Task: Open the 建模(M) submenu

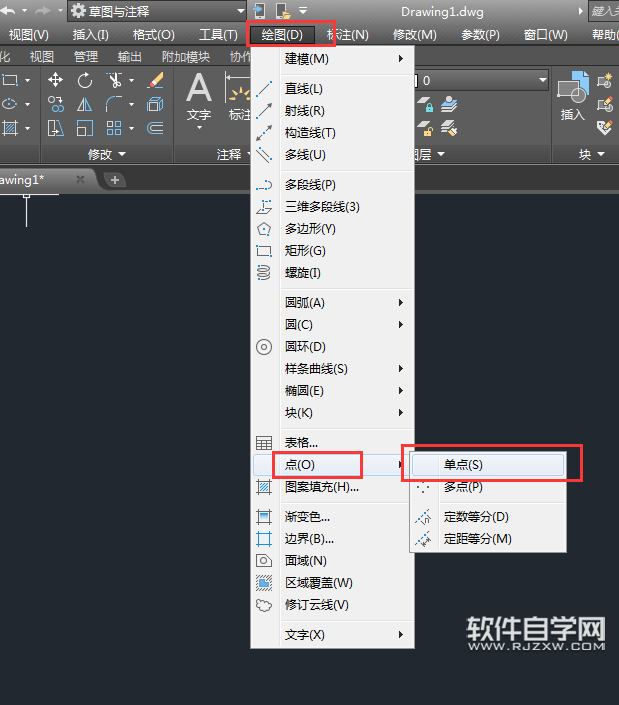Action: click(333, 59)
